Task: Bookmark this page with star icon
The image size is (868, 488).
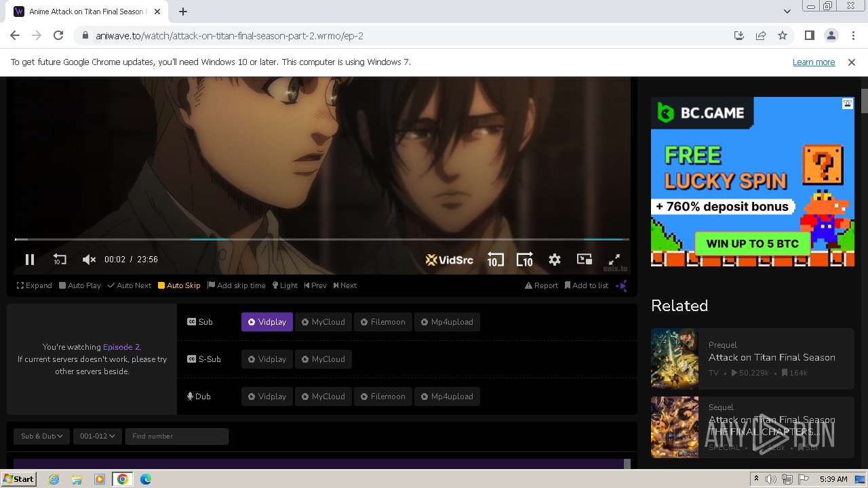Action: (x=783, y=35)
